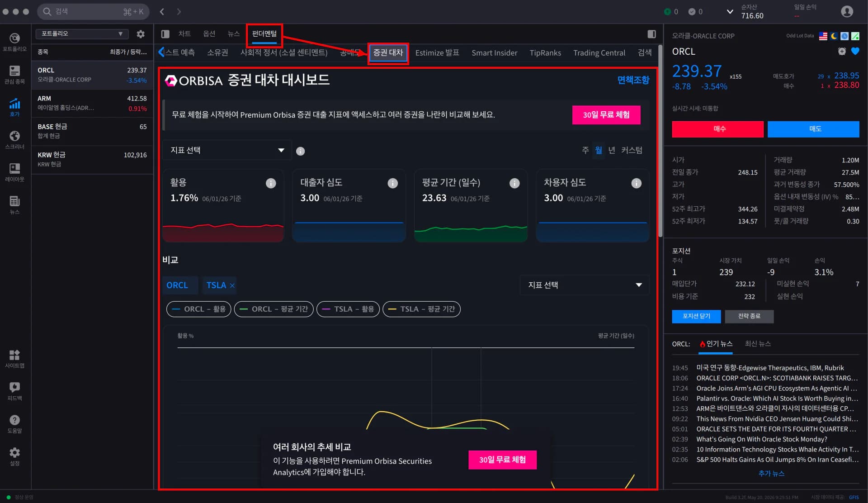Show info for the 활용 card
This screenshot has width=868, height=503.
click(x=271, y=183)
